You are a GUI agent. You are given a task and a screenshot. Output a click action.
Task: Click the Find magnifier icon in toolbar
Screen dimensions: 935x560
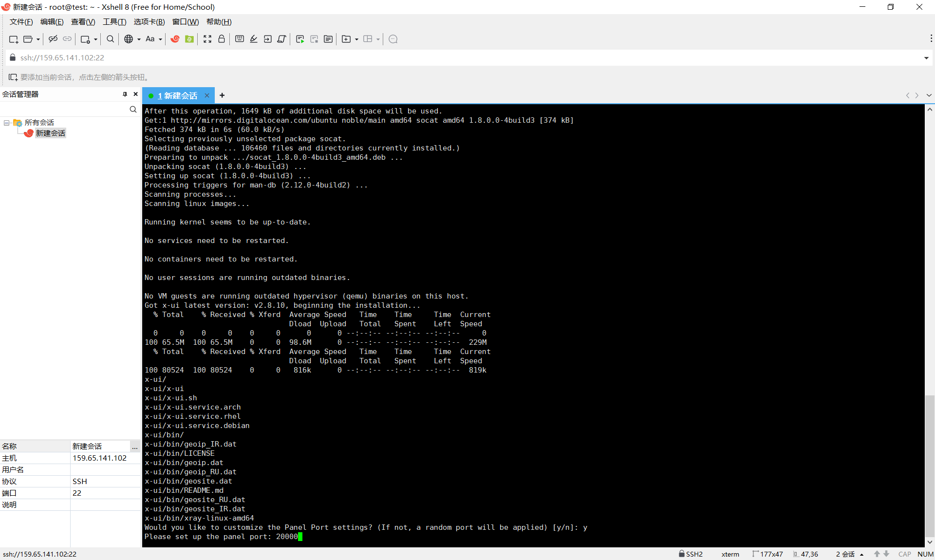(x=111, y=39)
